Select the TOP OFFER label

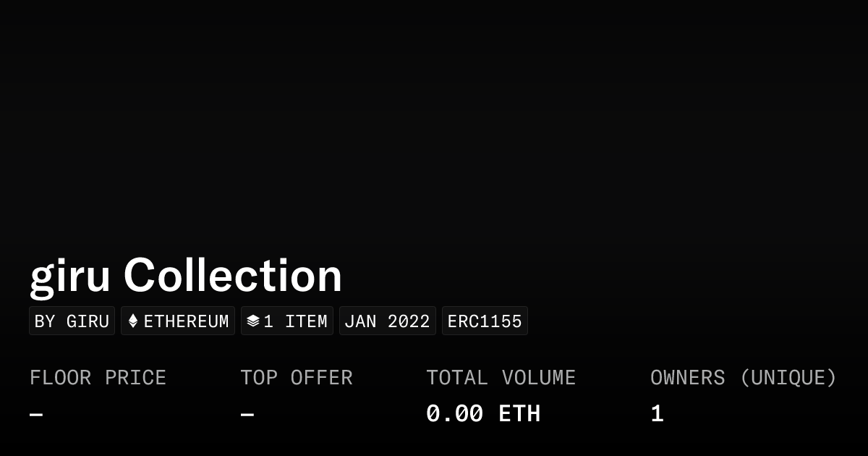coord(296,378)
